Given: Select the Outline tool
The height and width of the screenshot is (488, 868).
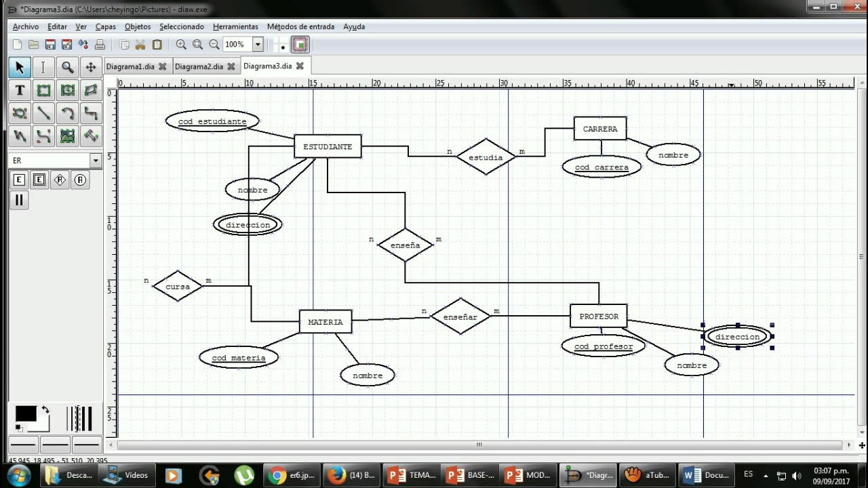Looking at the screenshot, I should coord(91,136).
